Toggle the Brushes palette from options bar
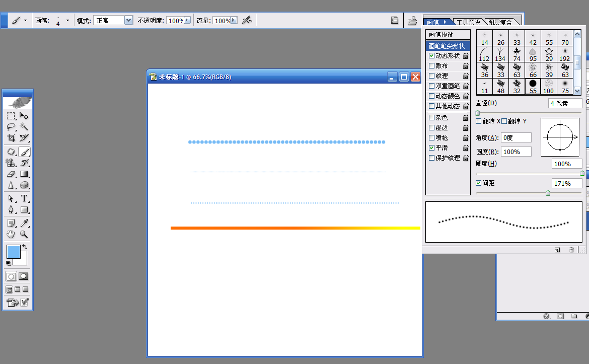This screenshot has width=589, height=364. click(394, 20)
